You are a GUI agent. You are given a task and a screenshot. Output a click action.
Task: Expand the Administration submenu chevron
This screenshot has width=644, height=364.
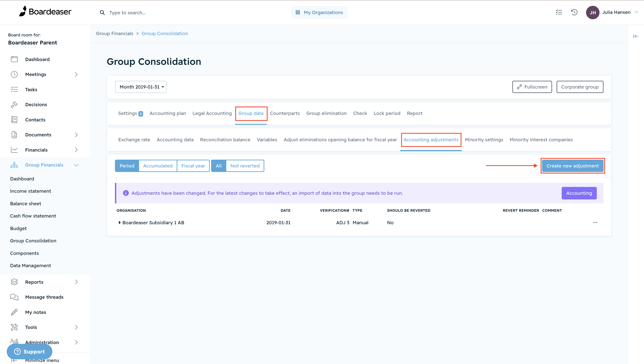[x=76, y=342]
